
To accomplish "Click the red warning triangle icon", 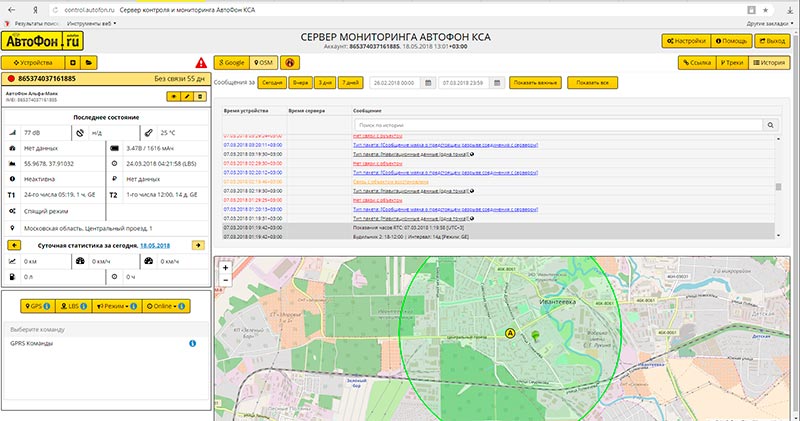I will 201,63.
